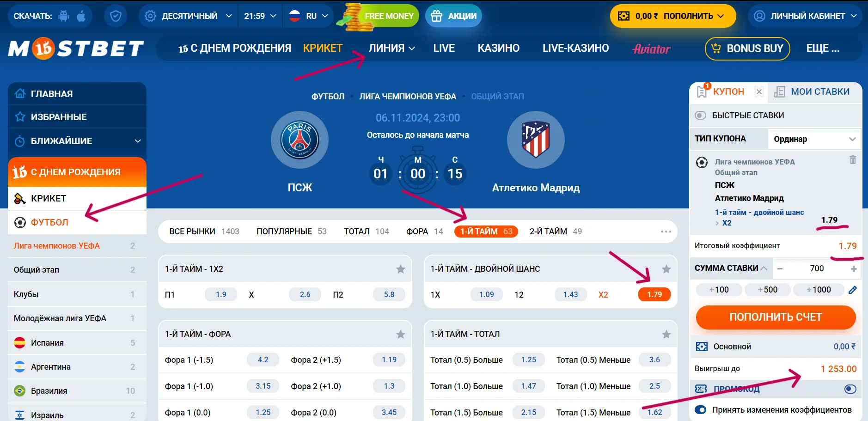Click the stake amount field showing 700
Image resolution: width=868 pixels, height=421 pixels.
[x=816, y=268]
